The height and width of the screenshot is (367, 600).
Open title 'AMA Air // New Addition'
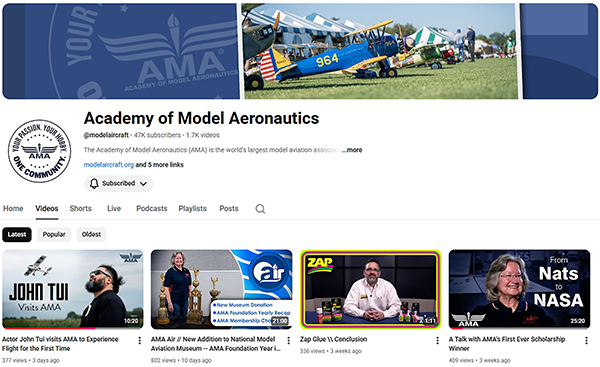point(216,344)
